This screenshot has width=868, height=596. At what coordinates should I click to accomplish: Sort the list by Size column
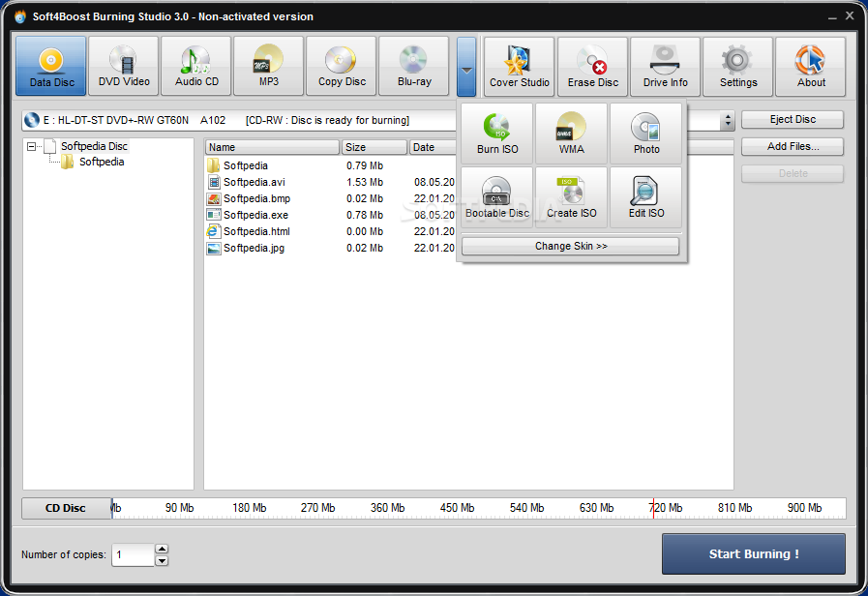[374, 147]
